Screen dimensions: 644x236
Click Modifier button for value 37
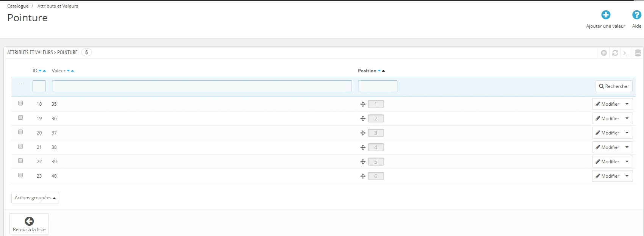(x=607, y=133)
